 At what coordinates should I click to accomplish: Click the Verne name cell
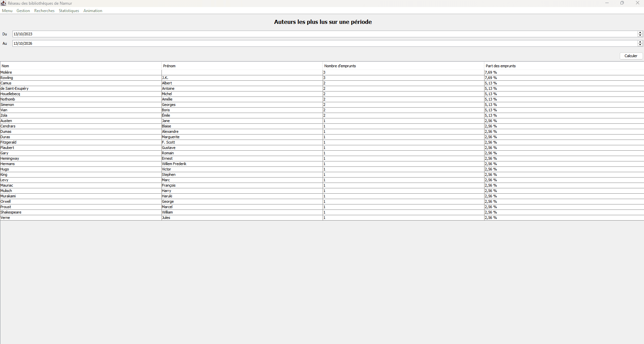tap(81, 218)
